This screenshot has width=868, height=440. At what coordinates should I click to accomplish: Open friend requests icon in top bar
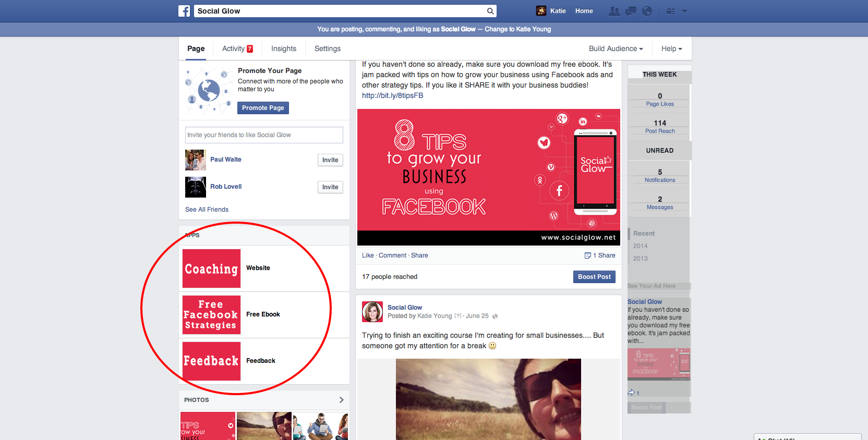(x=614, y=11)
